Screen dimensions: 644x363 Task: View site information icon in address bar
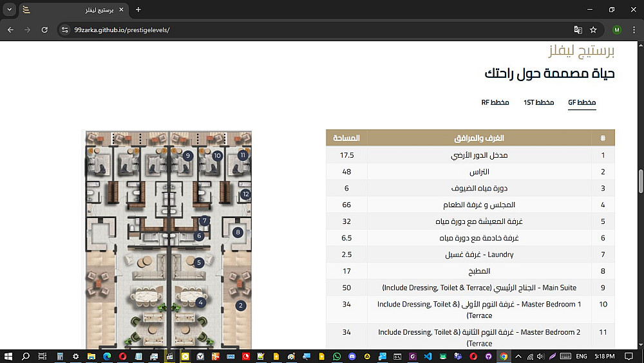point(64,30)
